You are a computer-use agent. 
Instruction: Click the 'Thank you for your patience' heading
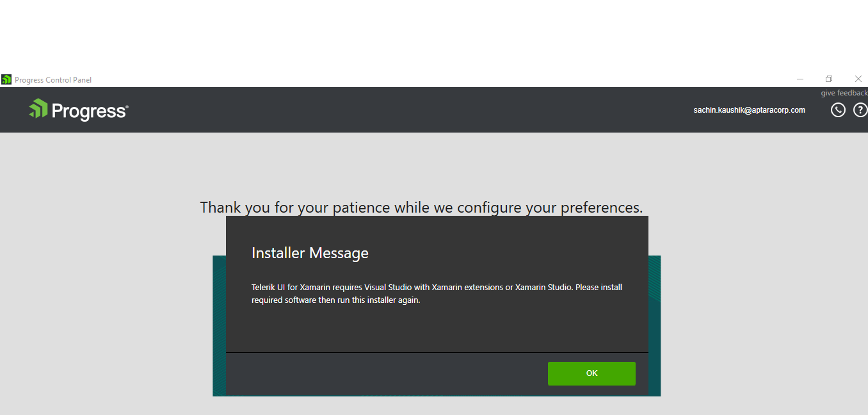[421, 207]
